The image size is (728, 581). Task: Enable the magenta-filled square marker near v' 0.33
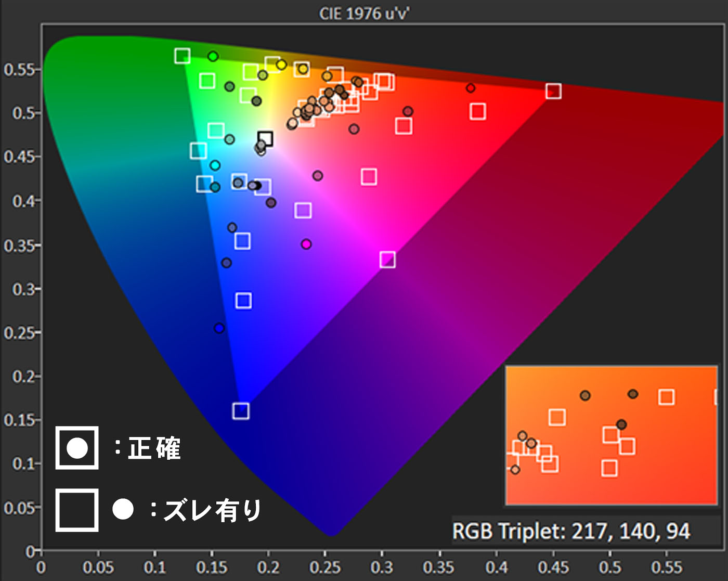click(388, 259)
